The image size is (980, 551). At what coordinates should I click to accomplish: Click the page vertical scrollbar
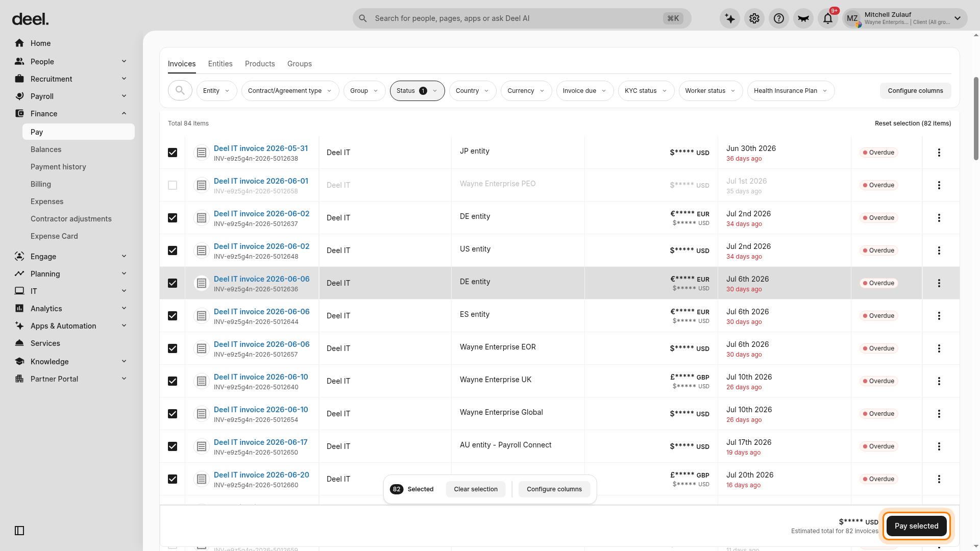tap(976, 119)
